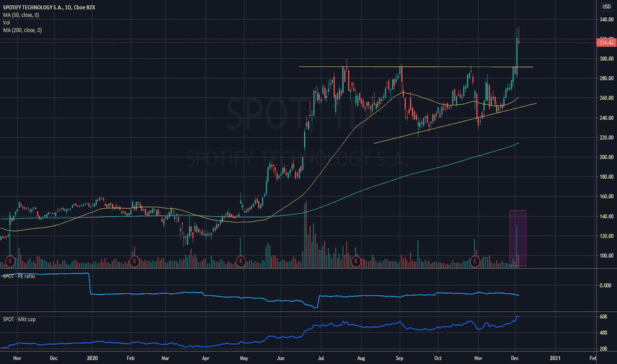Image resolution: width=617 pixels, height=364 pixels.
Task: Click the 2020 label on the time axis
Action: (92, 358)
